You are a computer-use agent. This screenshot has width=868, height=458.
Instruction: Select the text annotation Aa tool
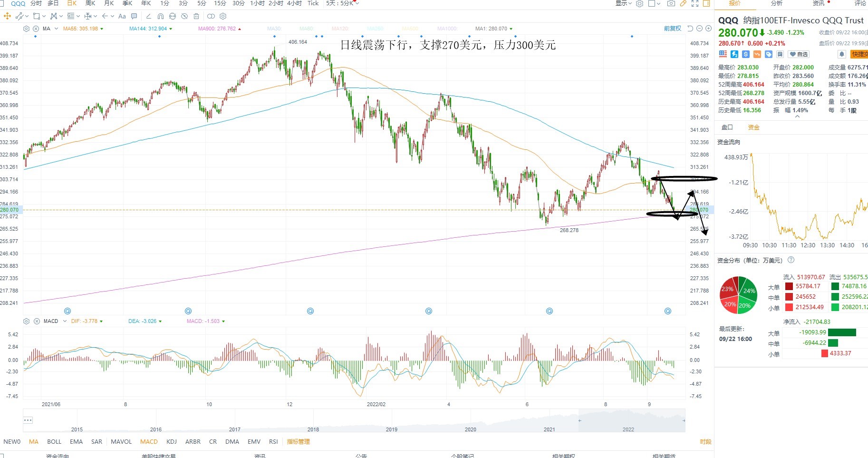click(x=122, y=16)
